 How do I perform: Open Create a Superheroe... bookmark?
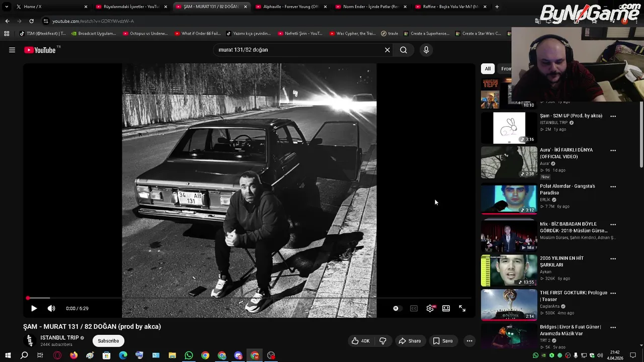pos(426,34)
